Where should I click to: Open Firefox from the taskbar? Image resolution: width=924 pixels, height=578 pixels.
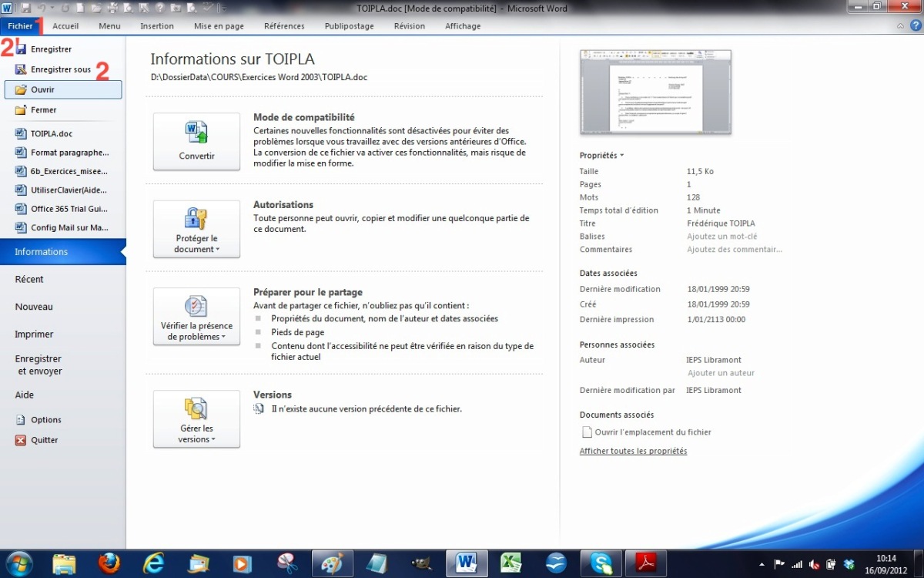pyautogui.click(x=109, y=563)
